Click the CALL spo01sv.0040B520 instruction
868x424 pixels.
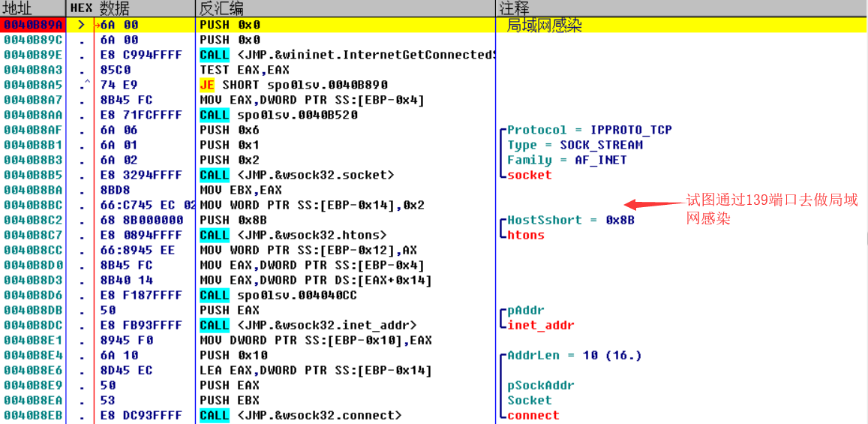pyautogui.click(x=278, y=115)
